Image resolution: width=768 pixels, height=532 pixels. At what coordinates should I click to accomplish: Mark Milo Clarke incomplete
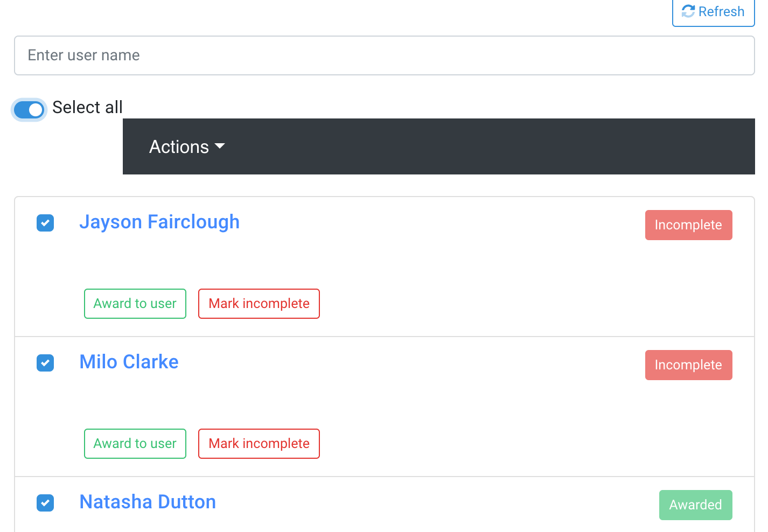click(259, 444)
